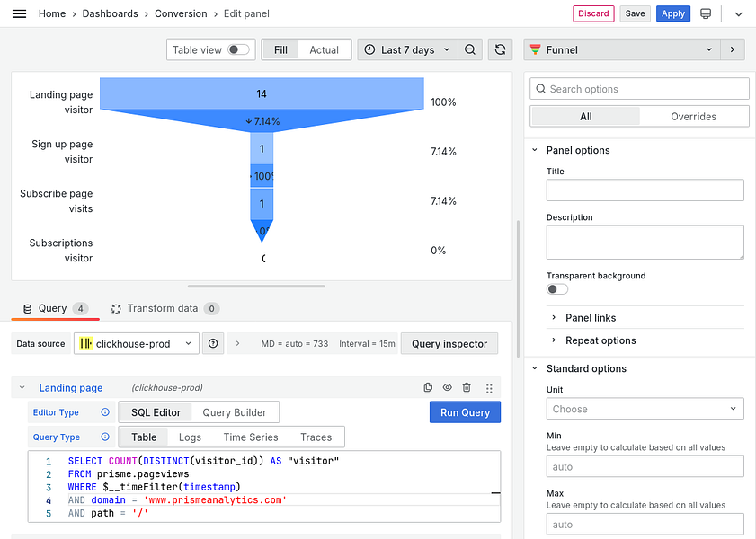
Task: Click the editor pane vertical scrollbar
Action: [519, 288]
